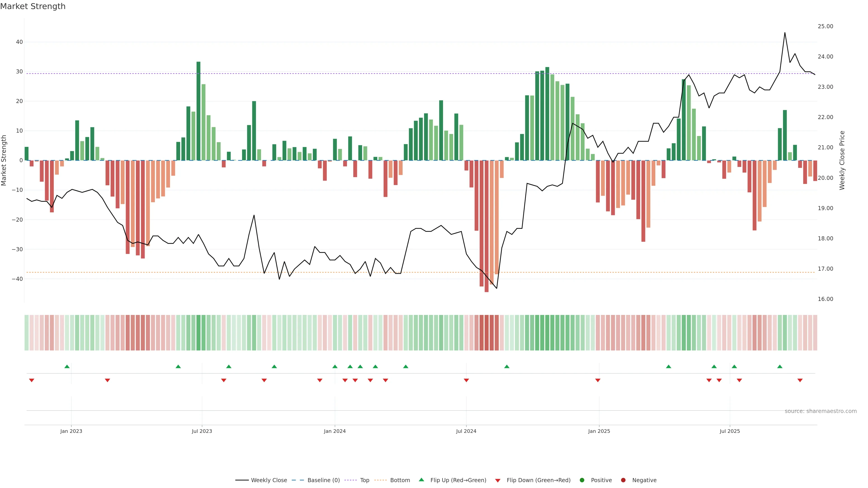Click the tallest green bar near Jul 2023
The height and width of the screenshot is (488, 868).
(198, 111)
